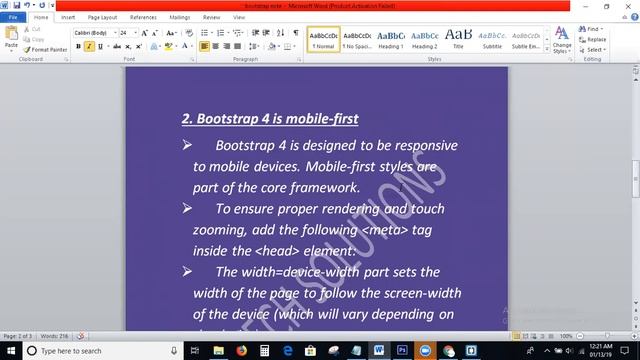640x360 pixels.
Task: Open Firefox from the taskbar
Action: [x=242, y=351]
